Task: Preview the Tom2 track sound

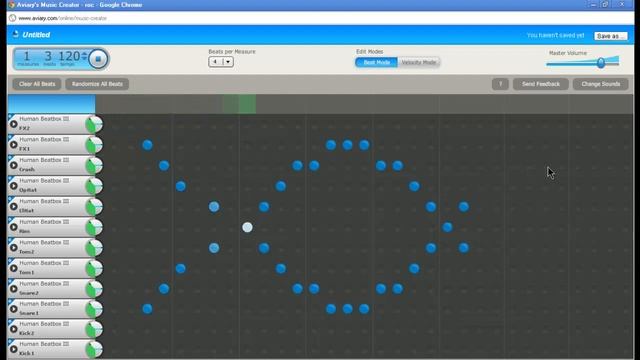Action: click(13, 248)
